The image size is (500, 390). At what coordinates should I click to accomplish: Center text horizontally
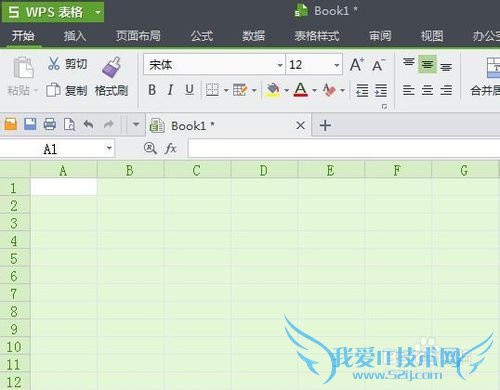[427, 90]
